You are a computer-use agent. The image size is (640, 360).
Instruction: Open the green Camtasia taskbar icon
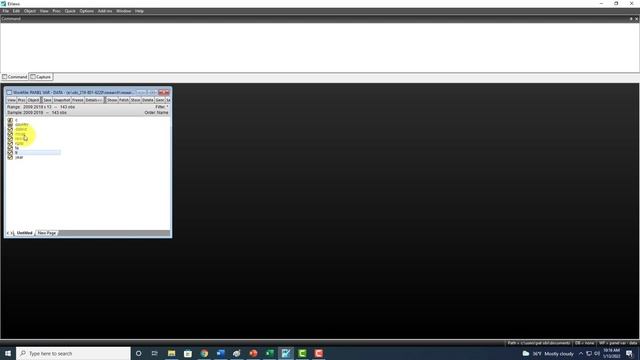[302, 353]
